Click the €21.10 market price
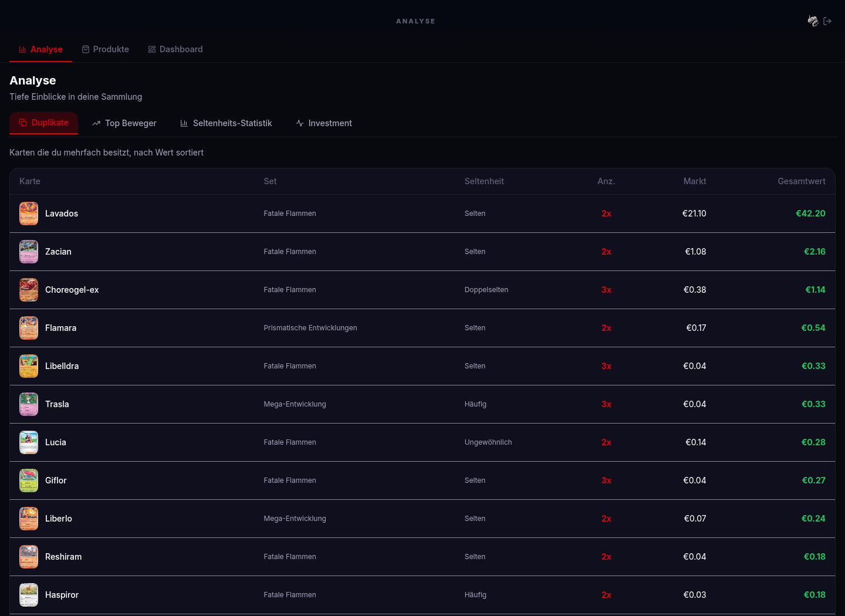This screenshot has width=845, height=616. 694,214
